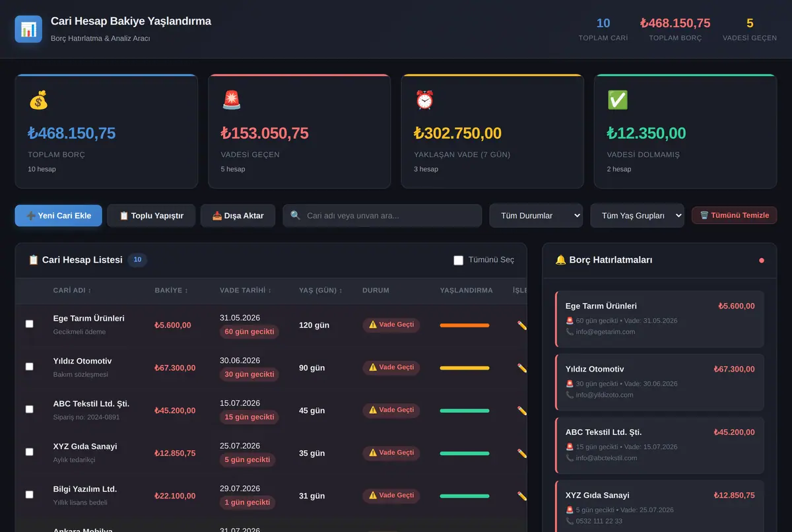The height and width of the screenshot is (532, 792).
Task: Click the Yeni Cari Ekle button
Action: click(59, 216)
